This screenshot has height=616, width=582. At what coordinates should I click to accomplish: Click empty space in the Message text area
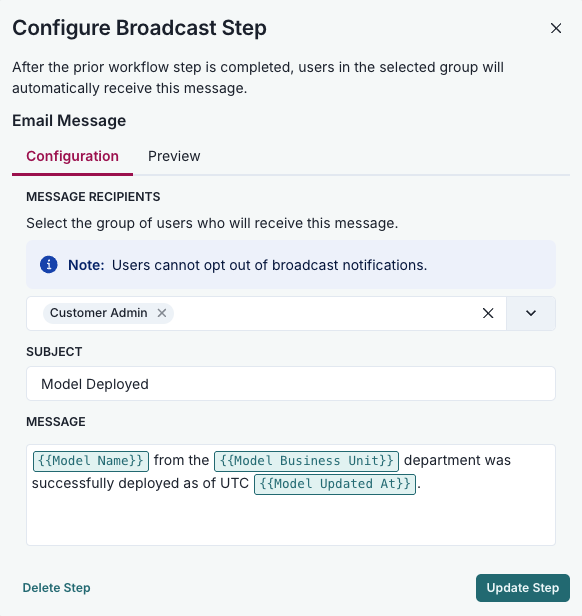(291, 521)
